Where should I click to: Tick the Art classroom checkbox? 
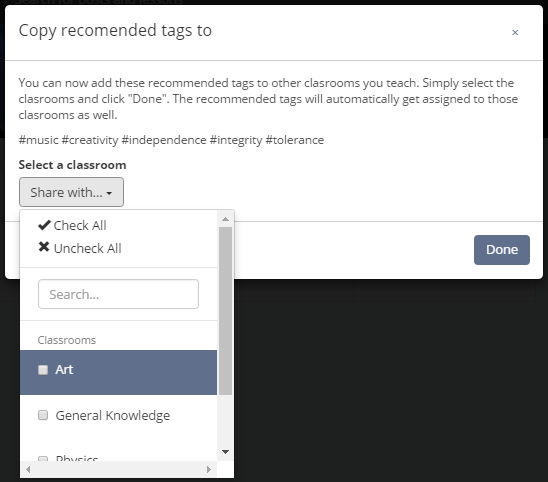[43, 370]
